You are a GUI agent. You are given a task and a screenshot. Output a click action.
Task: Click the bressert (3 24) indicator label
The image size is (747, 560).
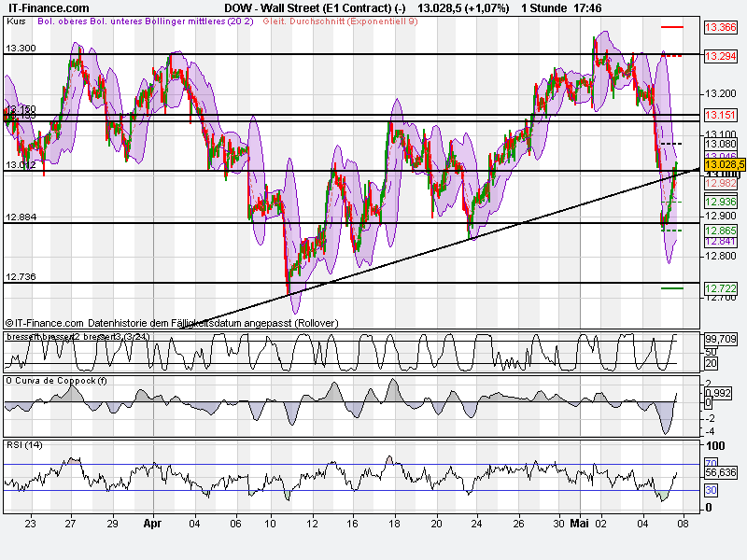click(x=78, y=337)
